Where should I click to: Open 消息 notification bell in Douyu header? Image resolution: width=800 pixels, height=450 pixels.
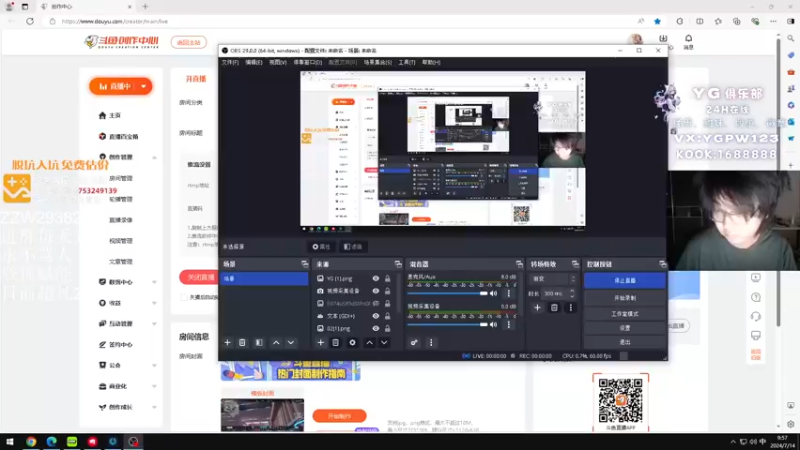688,41
